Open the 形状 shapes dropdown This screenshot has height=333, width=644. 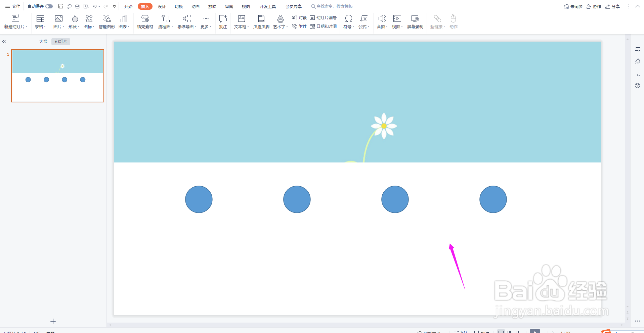tap(74, 22)
